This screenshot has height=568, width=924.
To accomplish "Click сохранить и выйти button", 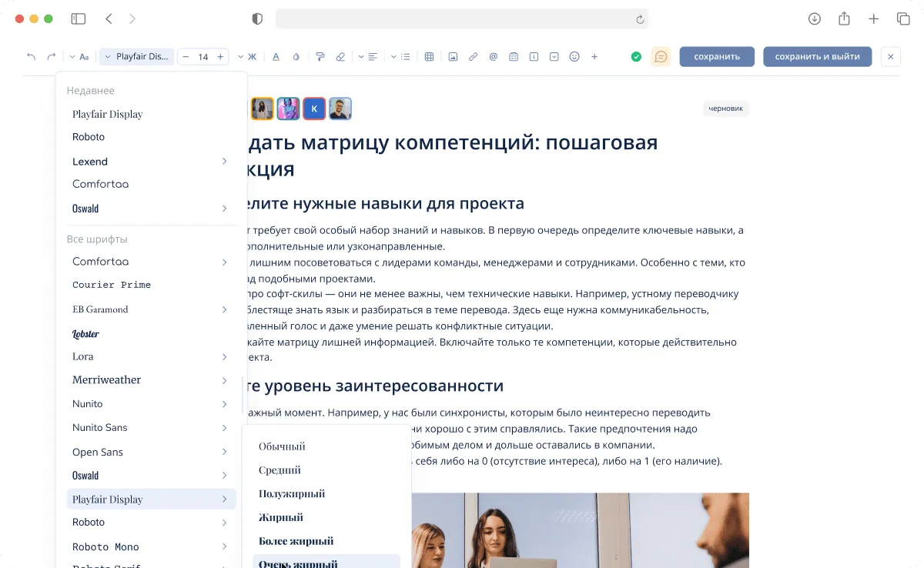I will (x=818, y=56).
